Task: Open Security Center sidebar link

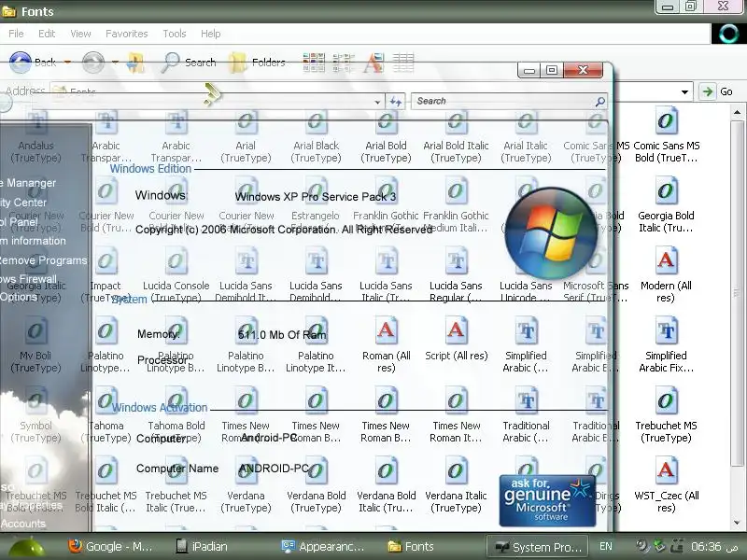Action: pyautogui.click(x=23, y=203)
